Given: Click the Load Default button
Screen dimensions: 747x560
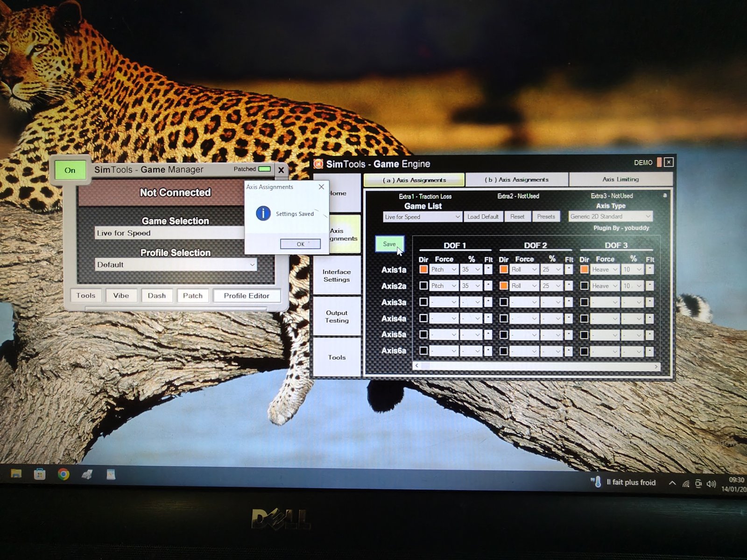Looking at the screenshot, I should [483, 217].
